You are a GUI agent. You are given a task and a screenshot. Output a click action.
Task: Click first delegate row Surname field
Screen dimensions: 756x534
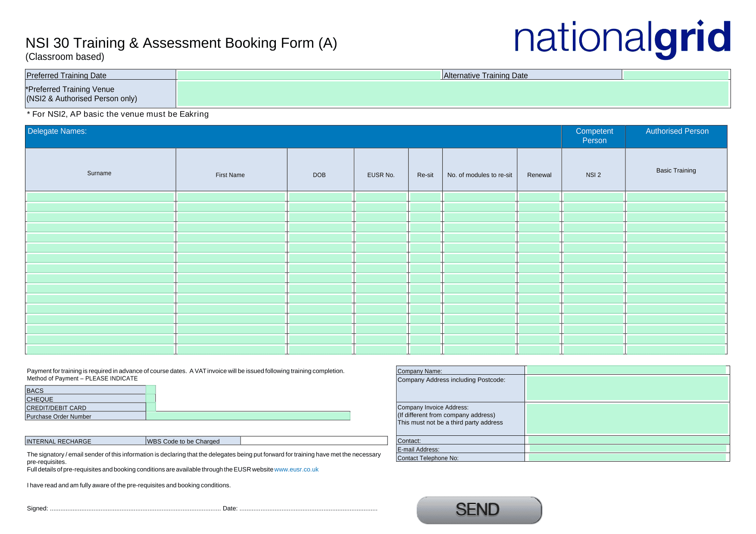pyautogui.click(x=100, y=197)
